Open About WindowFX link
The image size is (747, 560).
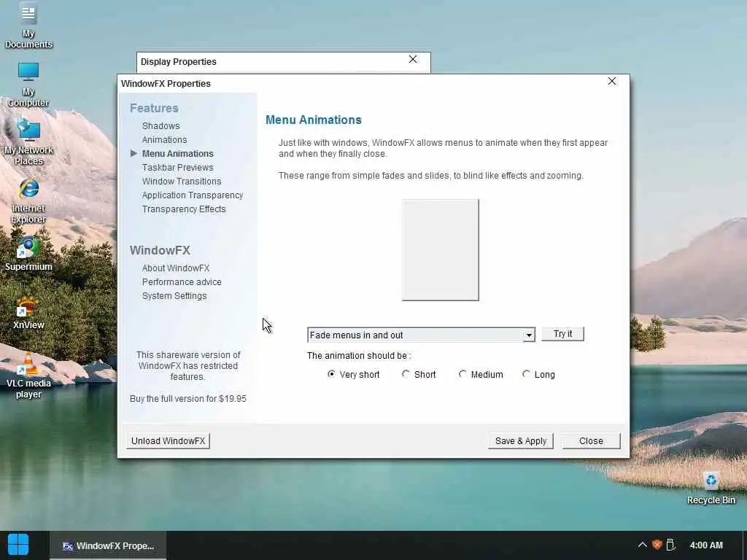click(176, 268)
